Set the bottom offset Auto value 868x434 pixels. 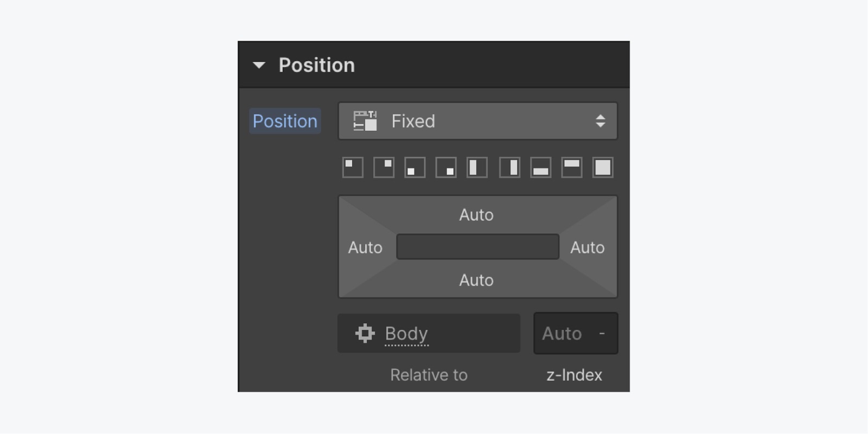[476, 280]
